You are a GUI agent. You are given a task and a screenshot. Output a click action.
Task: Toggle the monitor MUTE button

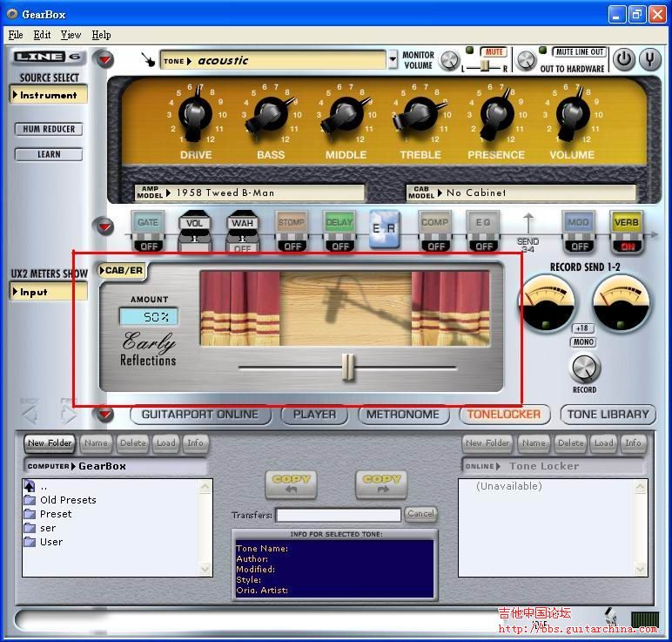point(494,52)
